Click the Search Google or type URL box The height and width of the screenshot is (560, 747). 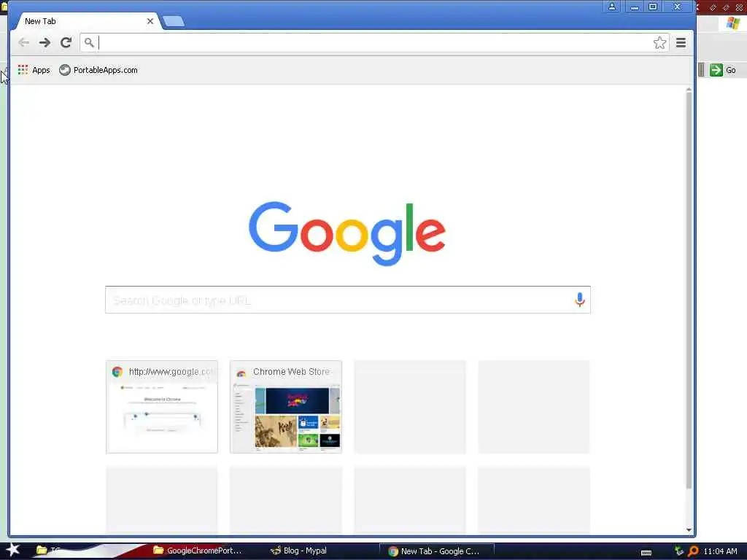pyautogui.click(x=348, y=300)
